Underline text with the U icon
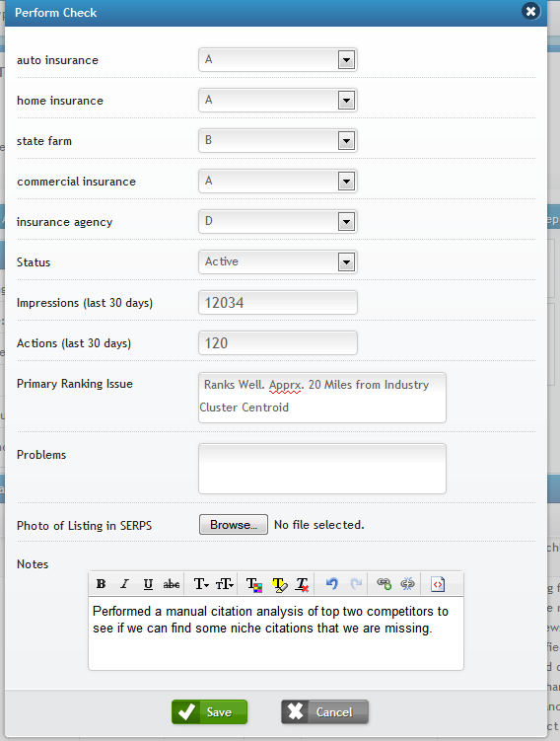 [x=148, y=584]
